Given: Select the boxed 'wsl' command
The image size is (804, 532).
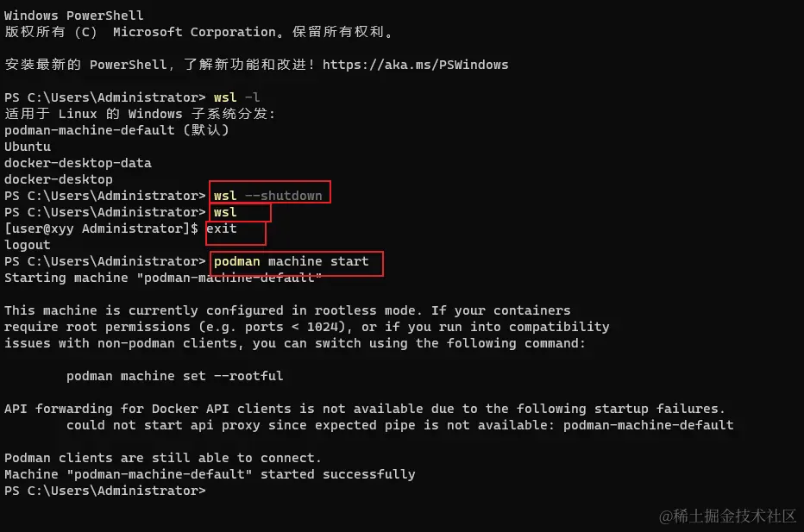Looking at the screenshot, I should (225, 212).
